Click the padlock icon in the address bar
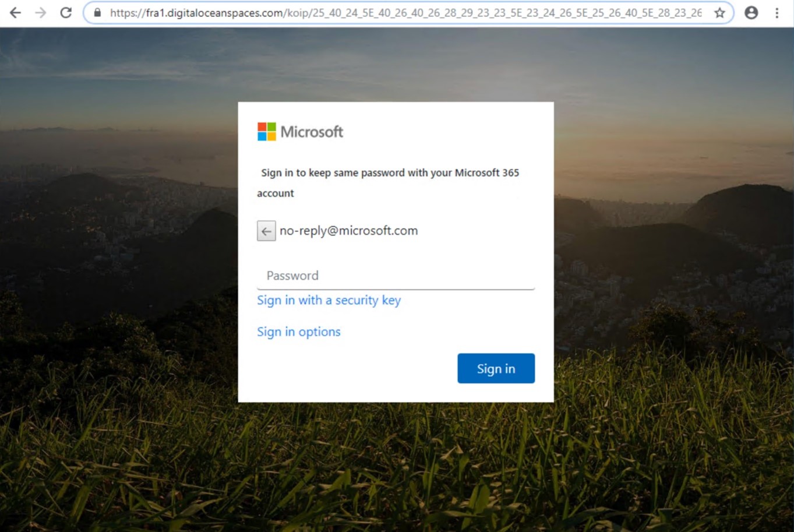794x532 pixels. point(97,12)
